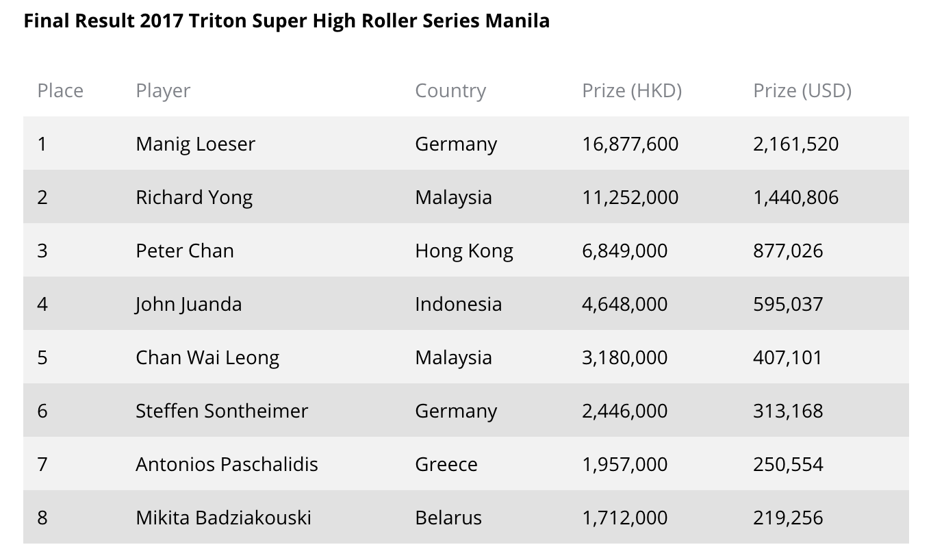Click the 2,161,520 USD prize value
Image resolution: width=931 pixels, height=560 pixels.
point(795,144)
